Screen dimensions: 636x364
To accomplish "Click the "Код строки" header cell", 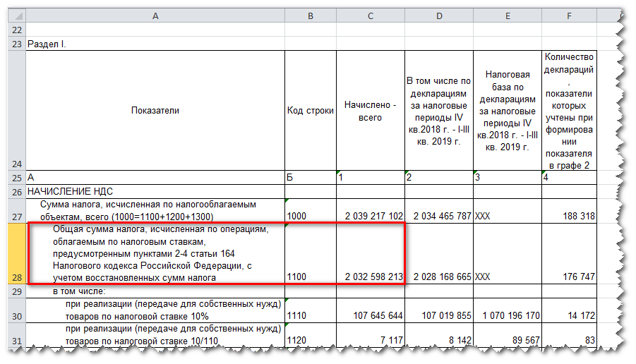I will coord(311,110).
